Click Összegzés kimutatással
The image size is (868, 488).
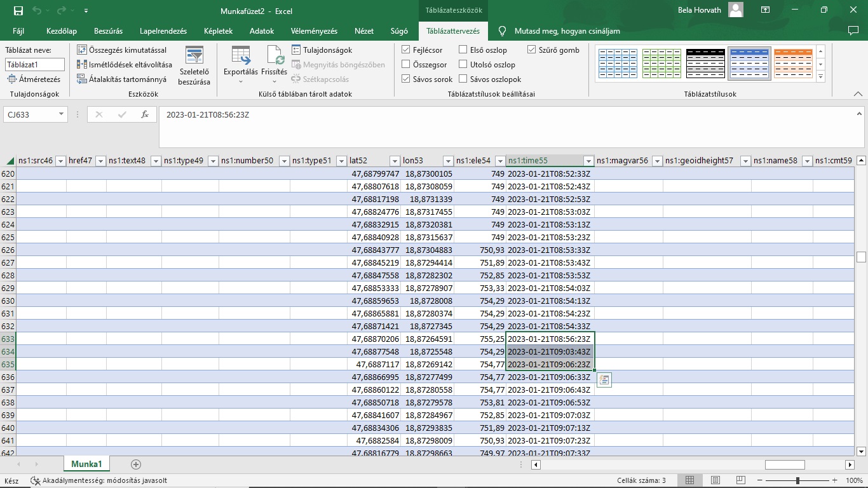point(122,50)
